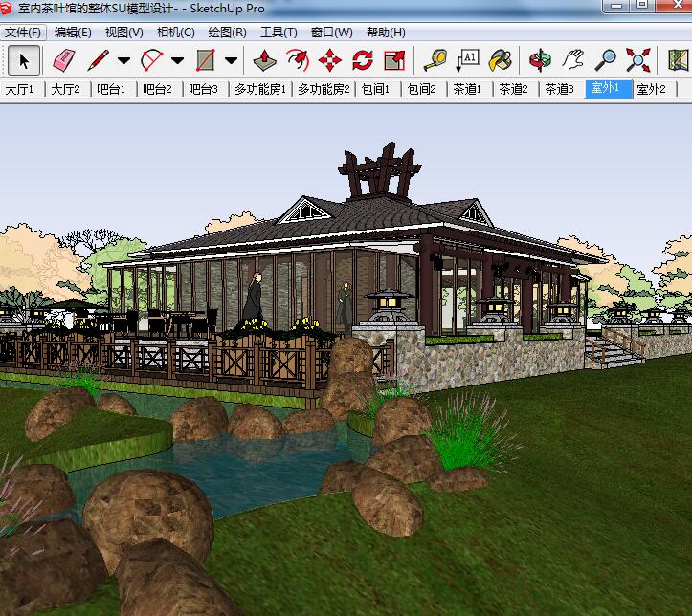This screenshot has height=616, width=692.
Task: Open the 文件(F) menu
Action: pyautogui.click(x=23, y=33)
